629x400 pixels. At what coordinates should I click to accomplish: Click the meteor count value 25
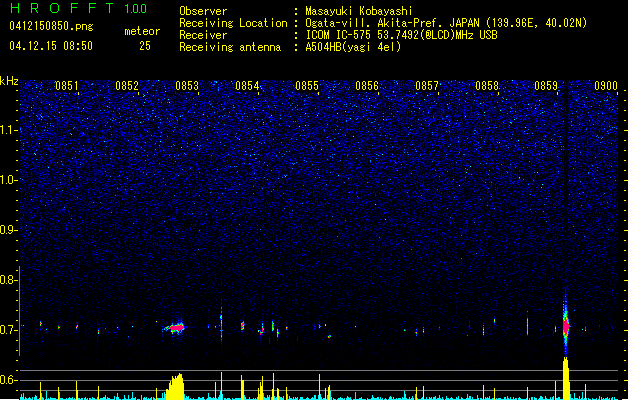[145, 46]
